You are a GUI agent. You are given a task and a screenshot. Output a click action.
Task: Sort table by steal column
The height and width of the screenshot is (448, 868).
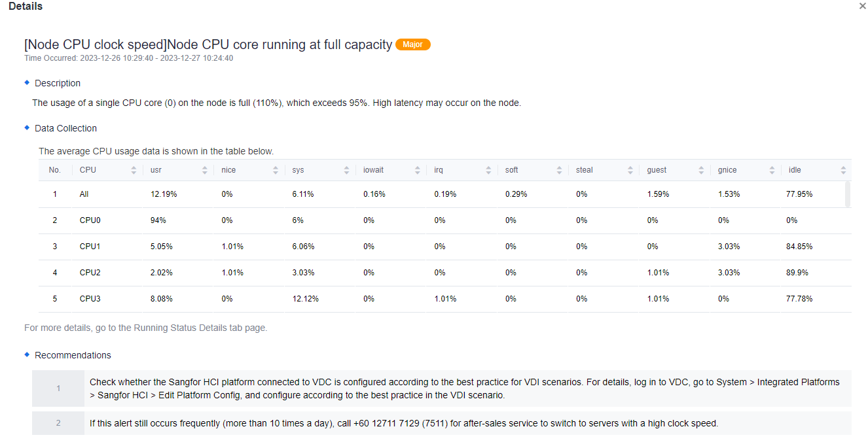(630, 170)
